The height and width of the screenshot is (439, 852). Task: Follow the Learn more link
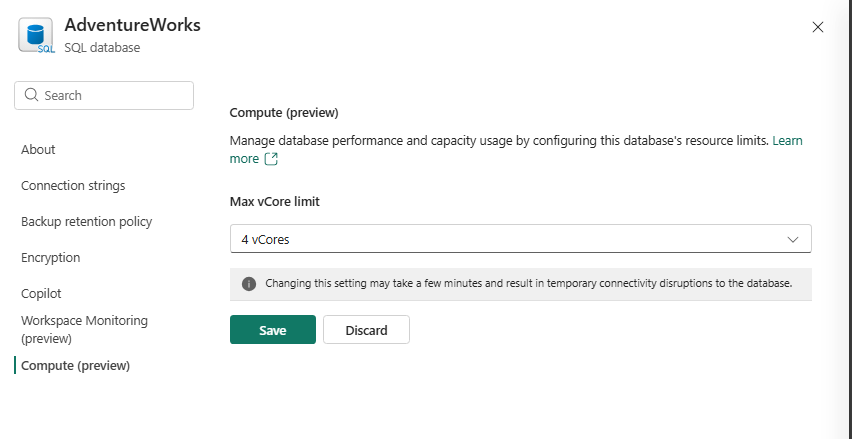[x=787, y=141]
